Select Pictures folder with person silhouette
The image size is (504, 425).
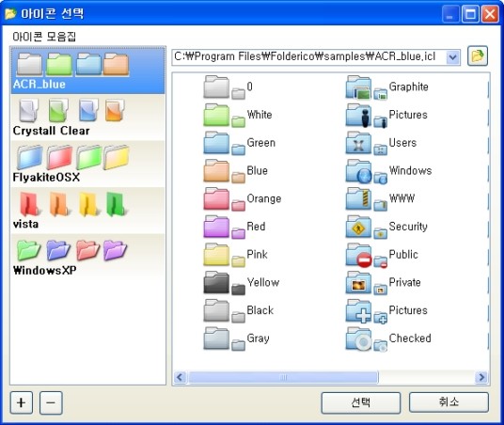pyautogui.click(x=358, y=115)
